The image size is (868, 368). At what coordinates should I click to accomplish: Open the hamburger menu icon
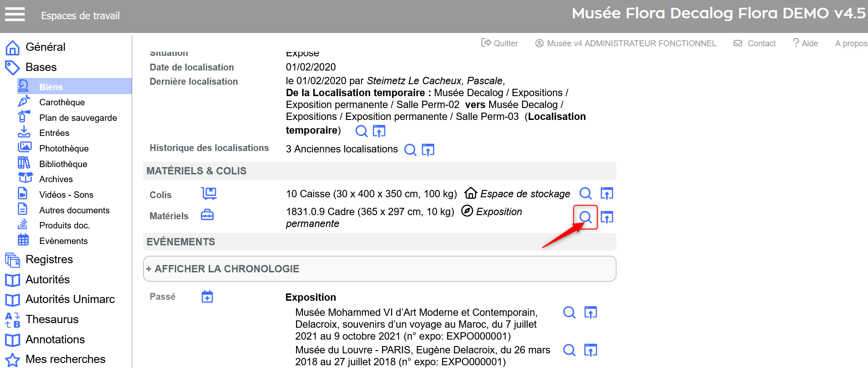point(15,15)
